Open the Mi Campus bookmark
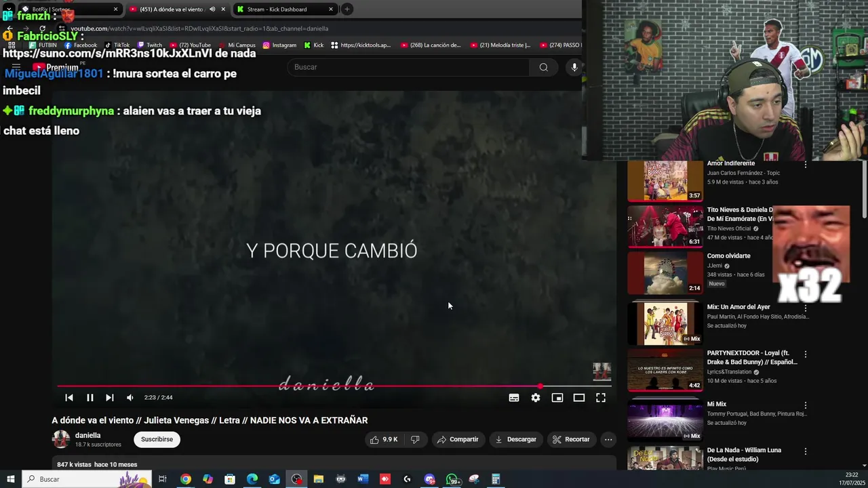 (x=237, y=45)
